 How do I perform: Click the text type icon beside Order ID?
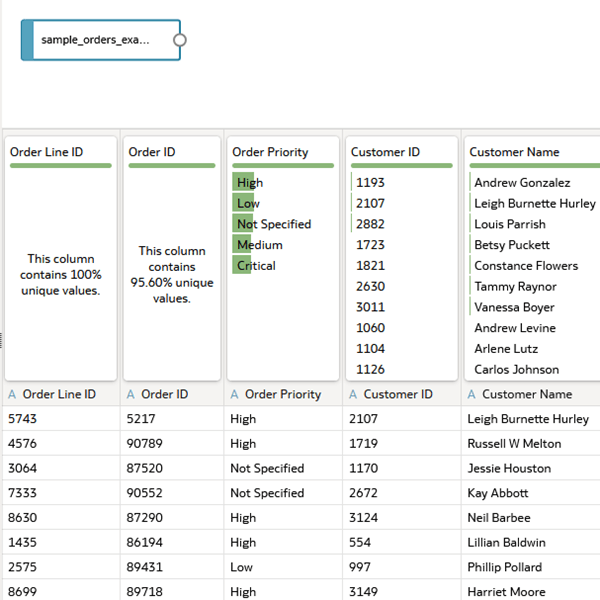131,394
